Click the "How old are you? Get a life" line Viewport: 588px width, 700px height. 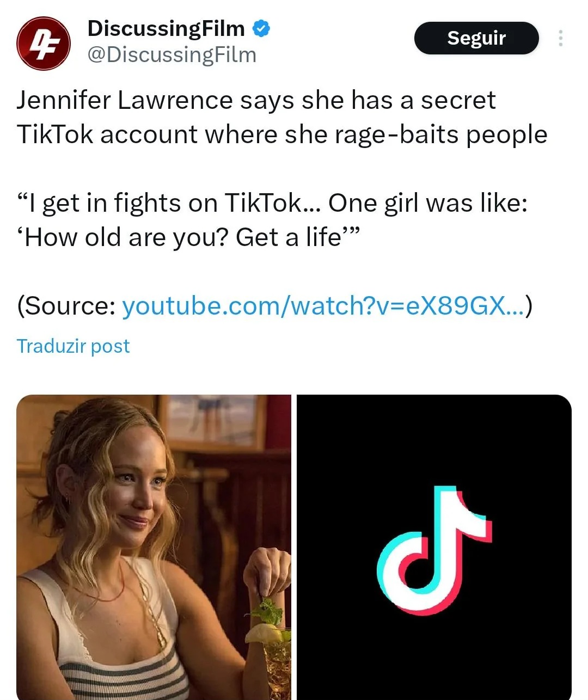[188, 238]
